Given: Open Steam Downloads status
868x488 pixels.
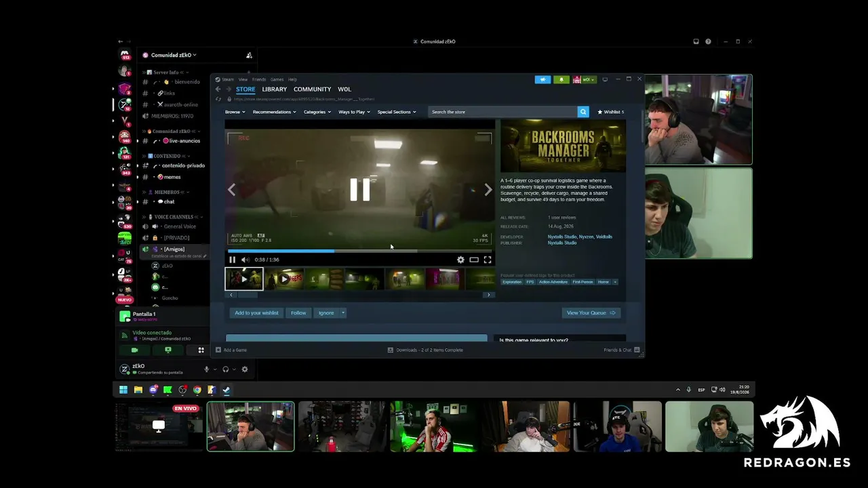Looking at the screenshot, I should point(425,350).
